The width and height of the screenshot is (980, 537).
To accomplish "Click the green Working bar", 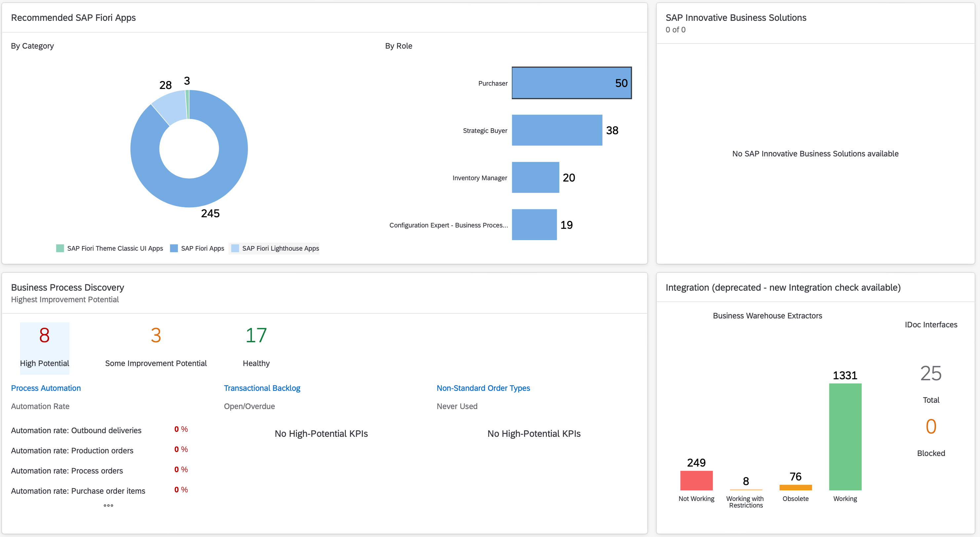I will pos(845,436).
